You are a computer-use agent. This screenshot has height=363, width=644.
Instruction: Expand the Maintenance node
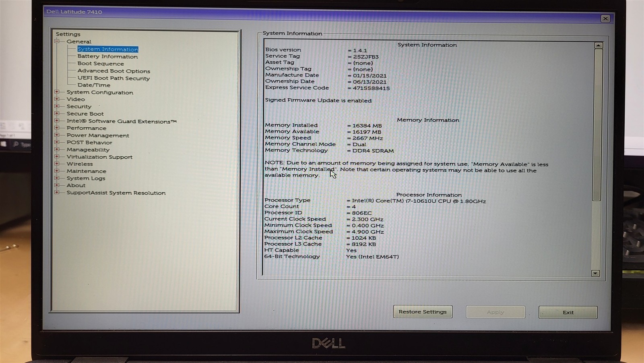[57, 171]
